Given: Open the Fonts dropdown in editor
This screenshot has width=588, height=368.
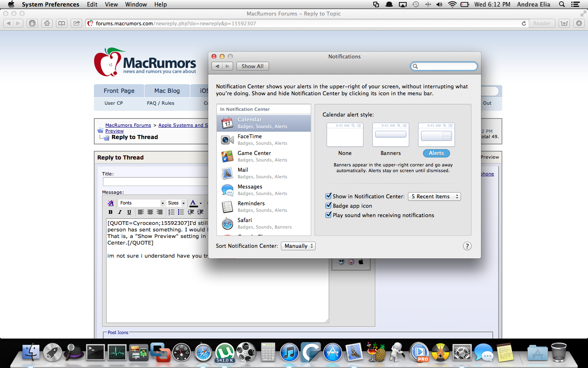Looking at the screenshot, I should [141, 203].
